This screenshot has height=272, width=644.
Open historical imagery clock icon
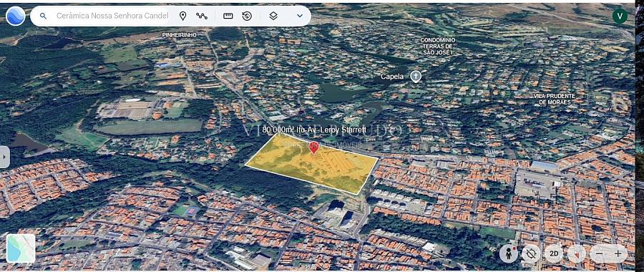(247, 16)
